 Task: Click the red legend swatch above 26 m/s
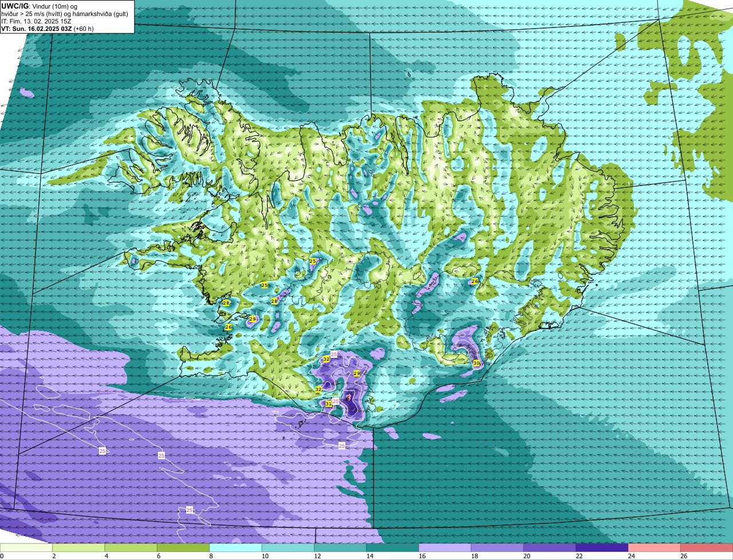pyautogui.click(x=707, y=548)
